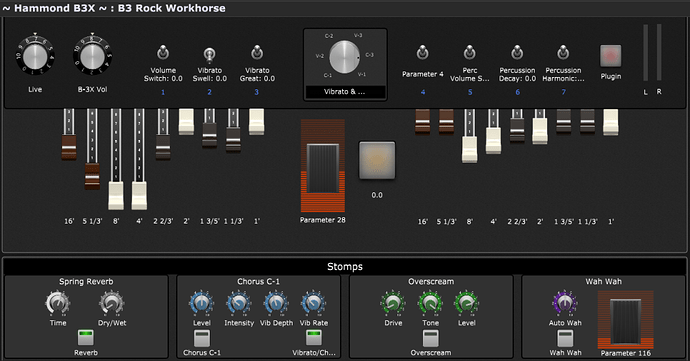Flip the Parameter 4 toggle switch
The width and height of the screenshot is (690, 361).
point(422,53)
